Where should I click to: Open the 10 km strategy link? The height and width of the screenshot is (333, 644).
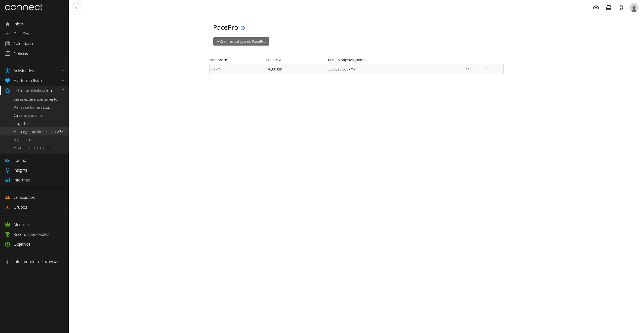click(216, 69)
